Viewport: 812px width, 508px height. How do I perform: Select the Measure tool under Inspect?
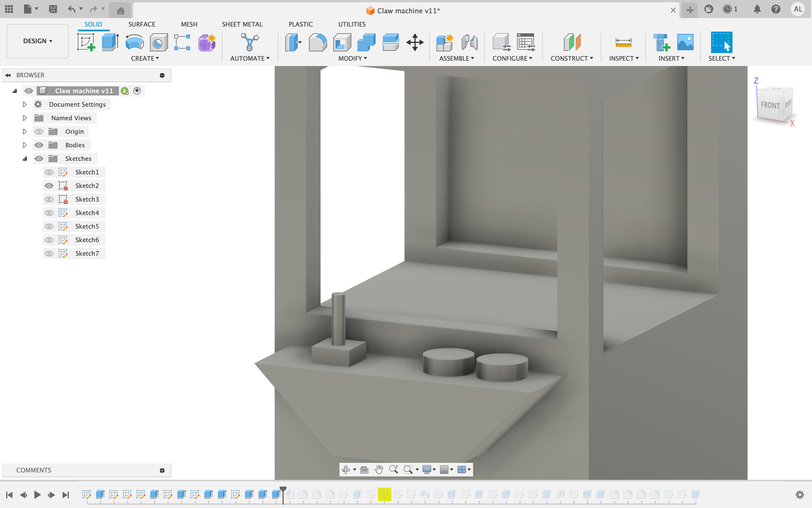pos(624,42)
